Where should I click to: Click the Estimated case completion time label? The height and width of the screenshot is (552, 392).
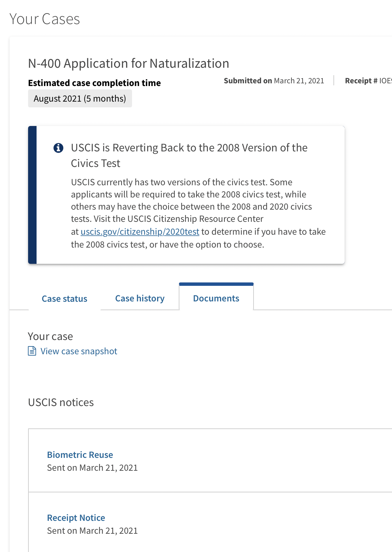coord(94,83)
